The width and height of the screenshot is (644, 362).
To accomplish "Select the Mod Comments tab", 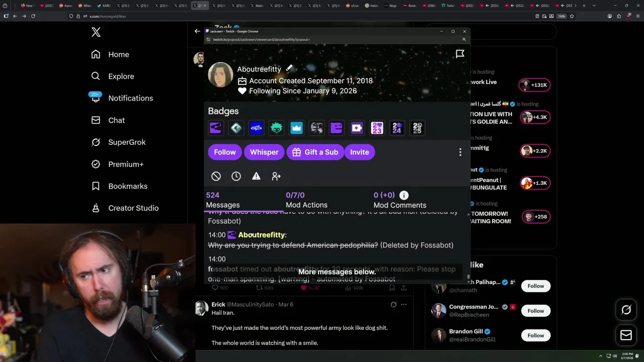I will [x=400, y=200].
